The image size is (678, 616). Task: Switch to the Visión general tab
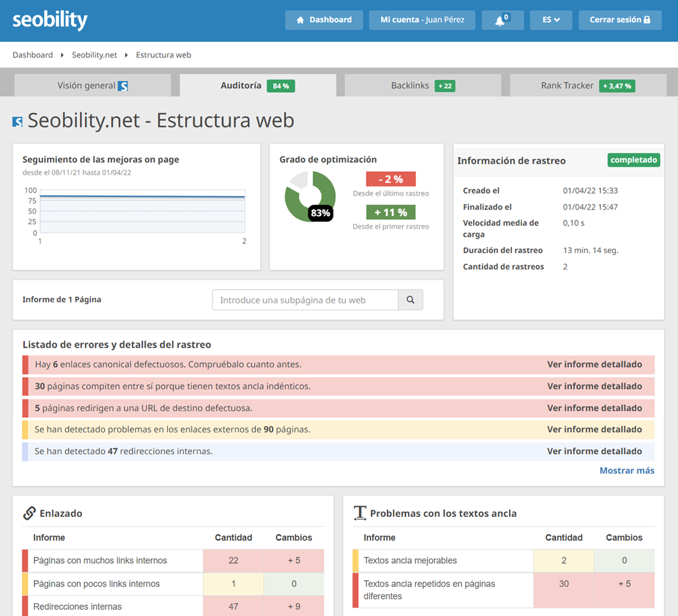(x=92, y=86)
